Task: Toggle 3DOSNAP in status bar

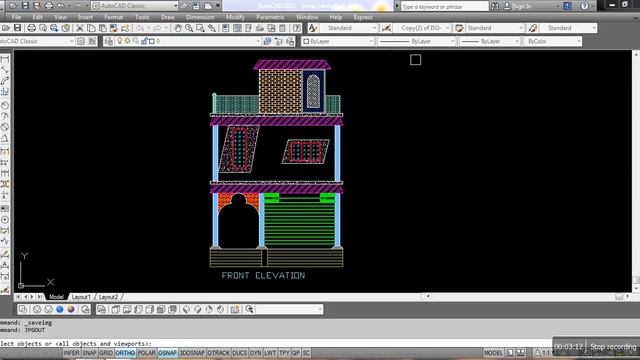Action: pos(192,353)
